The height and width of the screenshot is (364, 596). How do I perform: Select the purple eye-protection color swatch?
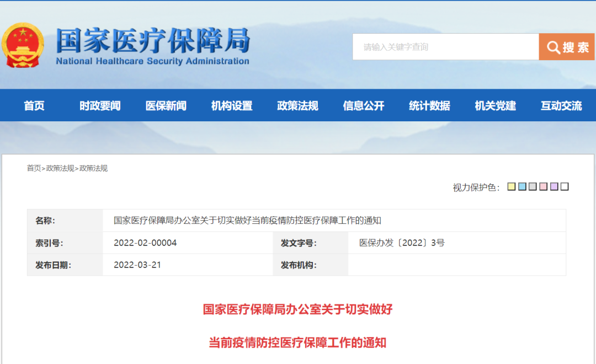click(554, 187)
